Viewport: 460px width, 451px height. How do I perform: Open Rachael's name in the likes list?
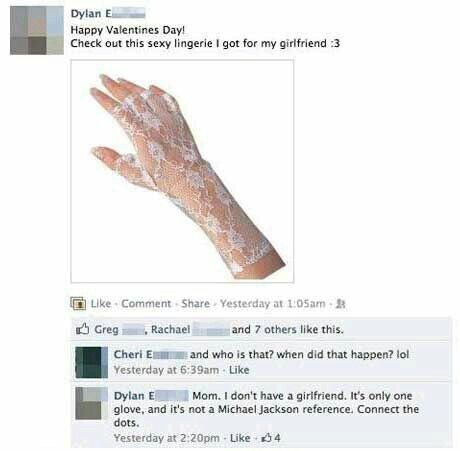190,330
